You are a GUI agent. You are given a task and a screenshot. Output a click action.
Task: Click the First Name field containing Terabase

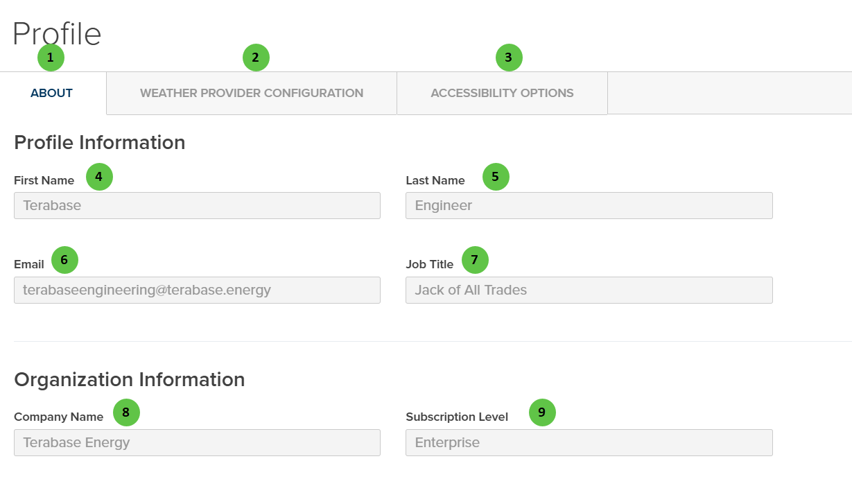pyautogui.click(x=197, y=206)
